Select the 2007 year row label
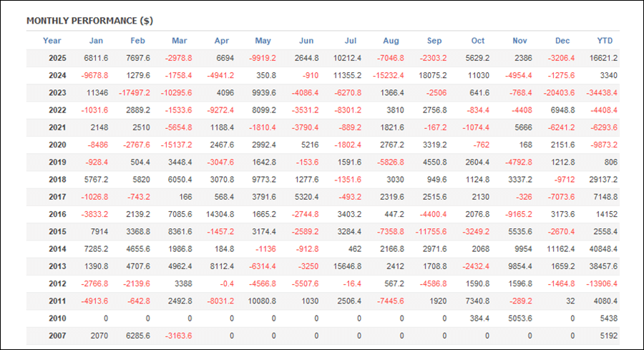644x350 pixels. pos(58,335)
